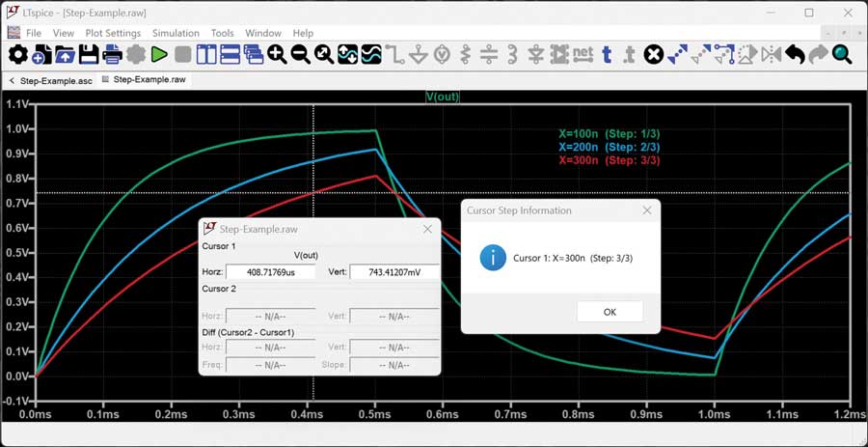Click the Print icon in toolbar
Viewport: 868px width, 447px height.
(x=112, y=55)
